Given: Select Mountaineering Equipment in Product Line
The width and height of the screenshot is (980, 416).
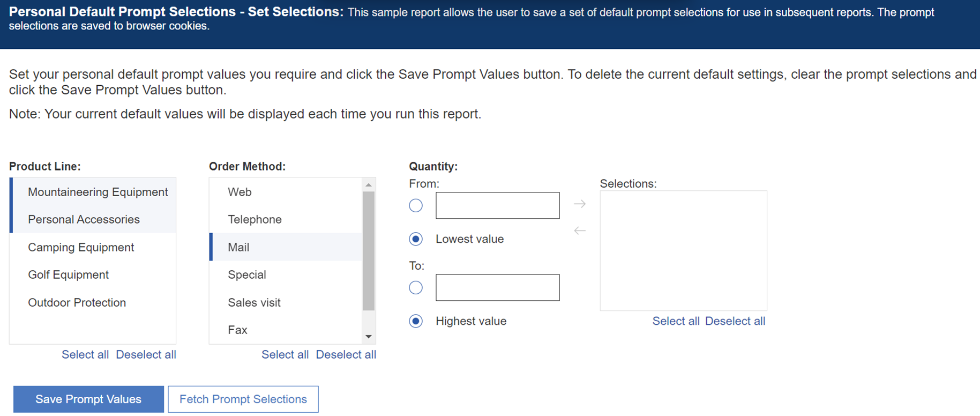Looking at the screenshot, I should 98,192.
